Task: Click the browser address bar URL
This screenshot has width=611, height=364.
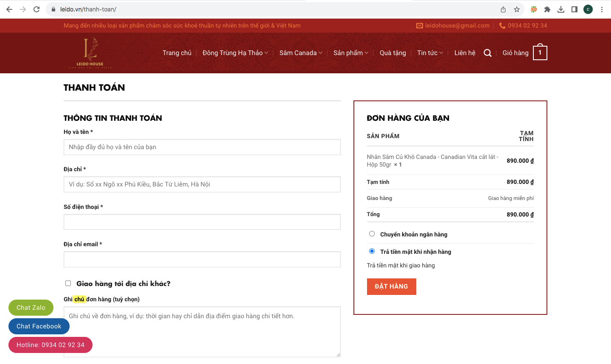Action: pyautogui.click(x=88, y=9)
